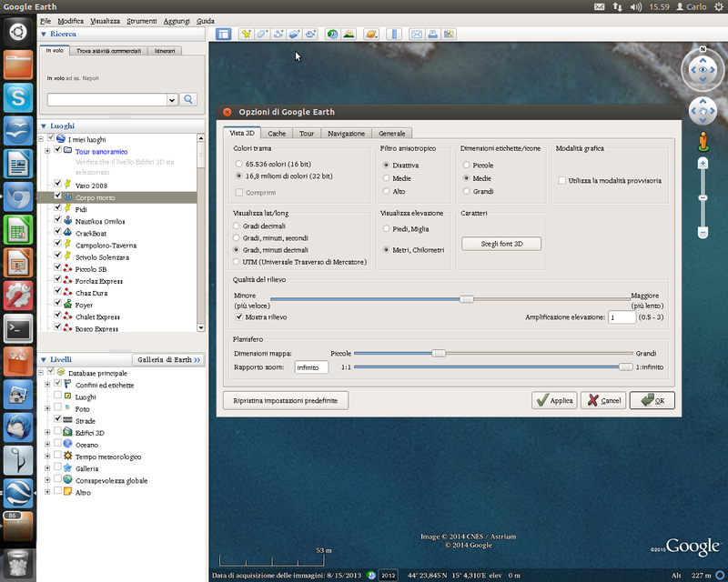Screen dimensions: 728x582
Task: Uncheck the Strade layer checkbox
Action: [x=57, y=418]
